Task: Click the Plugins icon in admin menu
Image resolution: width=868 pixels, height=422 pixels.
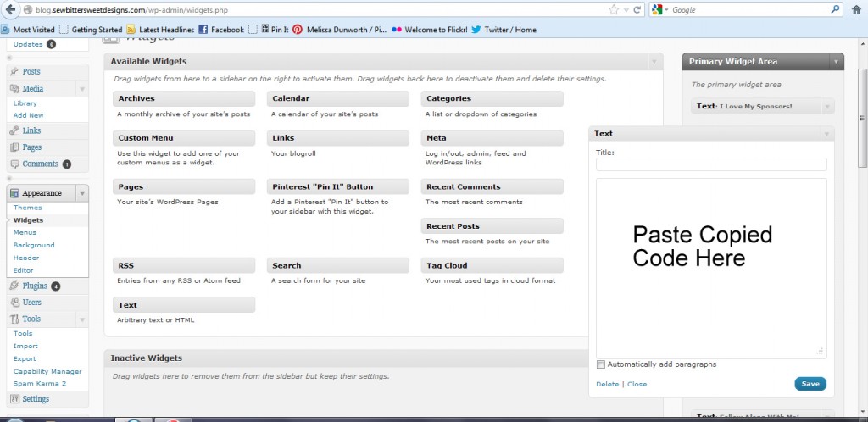Action: (14, 286)
